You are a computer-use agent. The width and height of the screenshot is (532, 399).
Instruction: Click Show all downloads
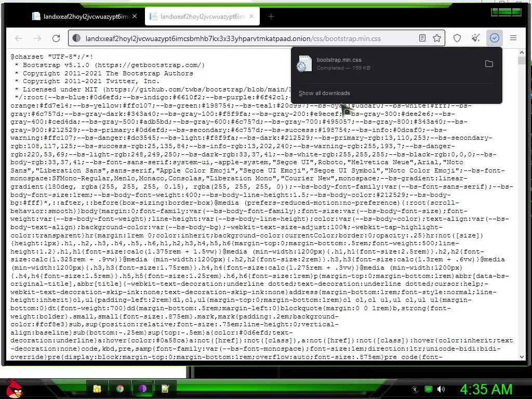click(x=324, y=93)
